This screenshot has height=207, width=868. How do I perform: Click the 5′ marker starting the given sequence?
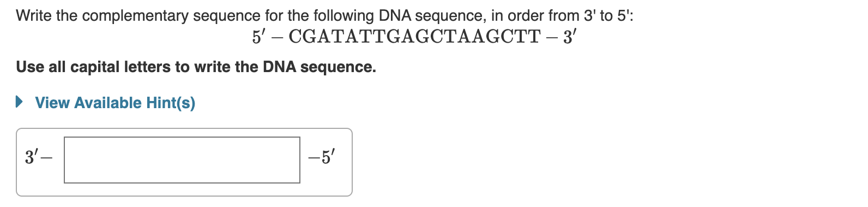tap(258, 37)
